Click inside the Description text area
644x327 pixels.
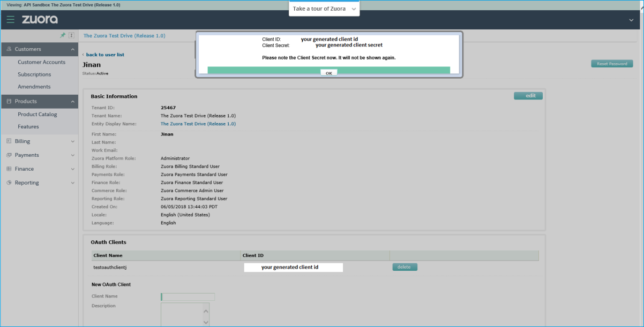click(181, 315)
